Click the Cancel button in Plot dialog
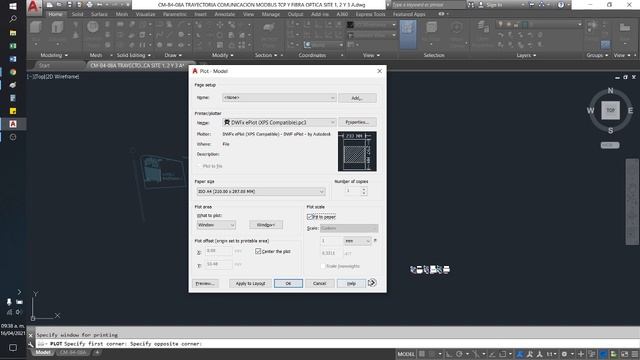The height and width of the screenshot is (360, 640). (320, 283)
